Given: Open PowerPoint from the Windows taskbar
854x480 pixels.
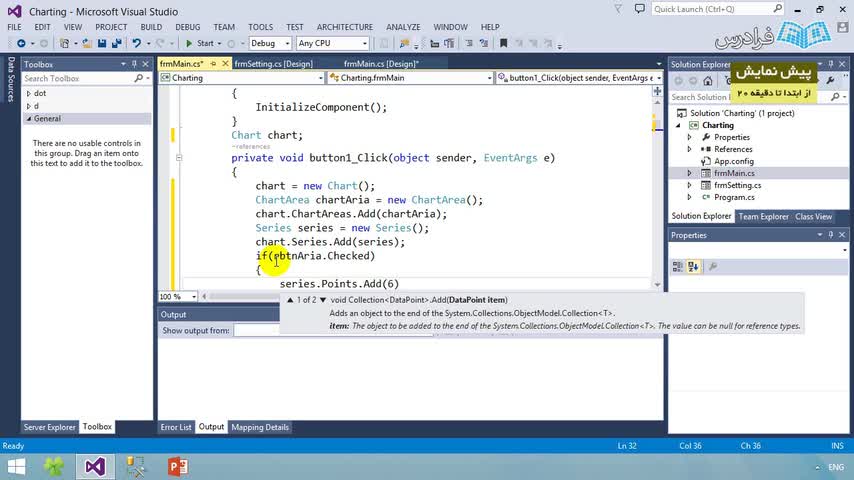Looking at the screenshot, I should pos(178,467).
